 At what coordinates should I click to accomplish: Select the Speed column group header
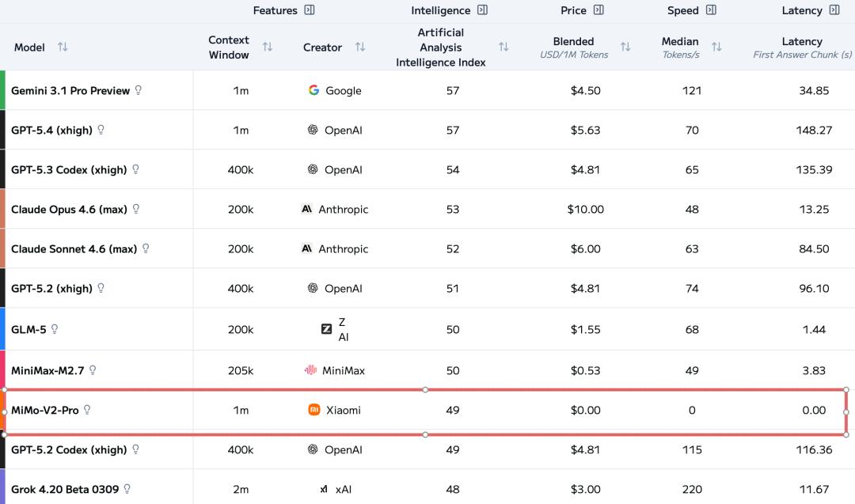pyautogui.click(x=682, y=10)
